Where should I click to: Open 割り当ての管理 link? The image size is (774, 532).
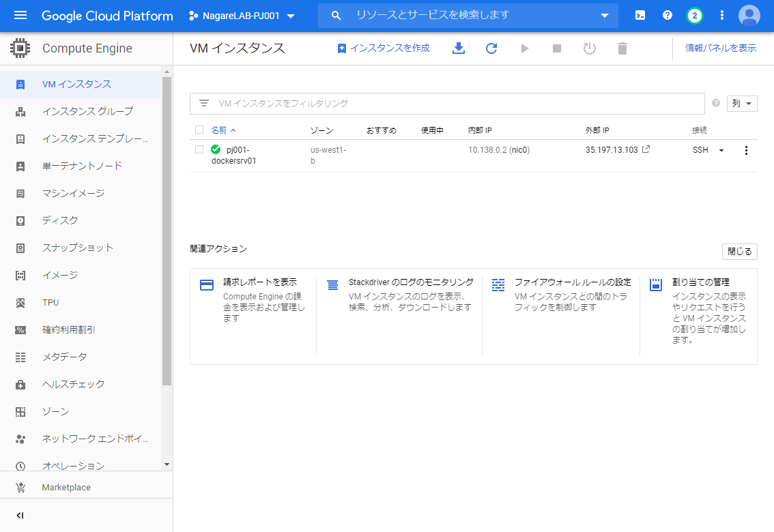(x=701, y=282)
